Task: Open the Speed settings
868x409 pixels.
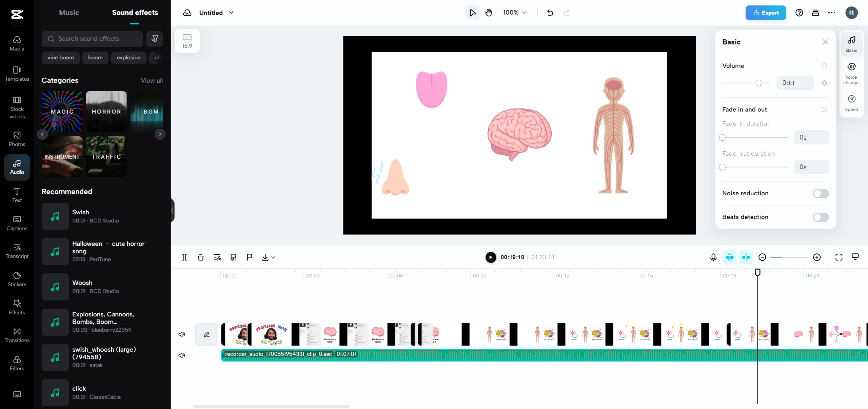Action: coord(851,102)
